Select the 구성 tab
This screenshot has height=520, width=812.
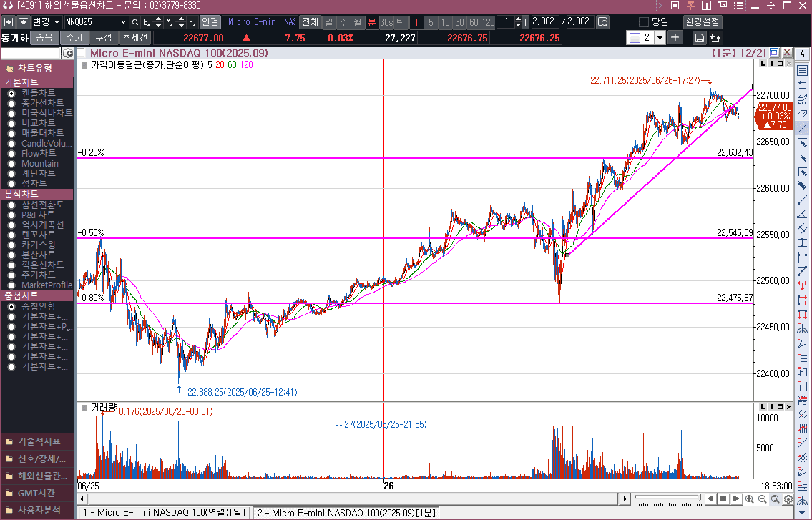click(104, 38)
